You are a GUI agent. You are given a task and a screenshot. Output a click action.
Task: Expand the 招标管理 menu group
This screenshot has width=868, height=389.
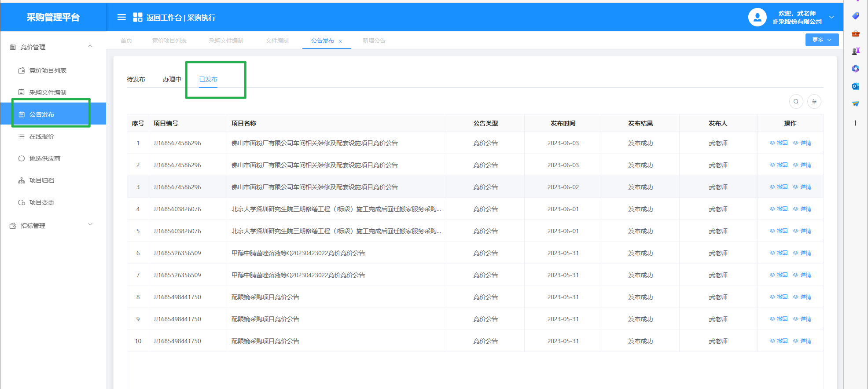pyautogui.click(x=90, y=225)
